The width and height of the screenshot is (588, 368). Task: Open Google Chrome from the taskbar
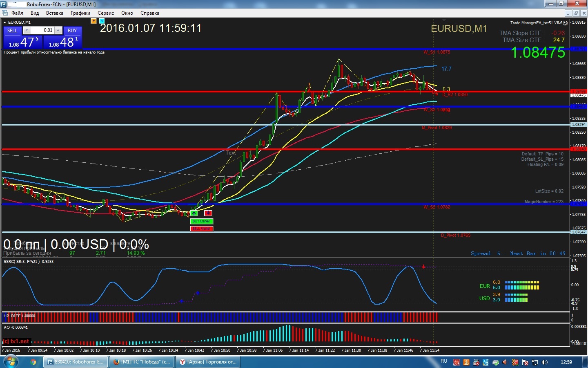pyautogui.click(x=33, y=362)
